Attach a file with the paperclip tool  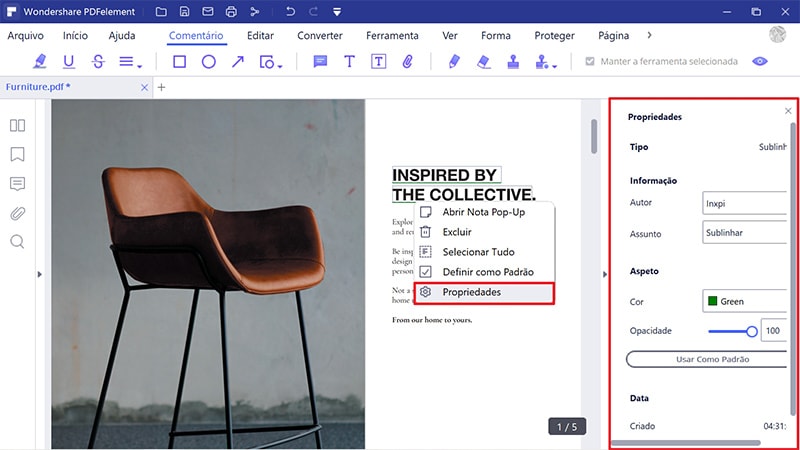pyautogui.click(x=407, y=62)
